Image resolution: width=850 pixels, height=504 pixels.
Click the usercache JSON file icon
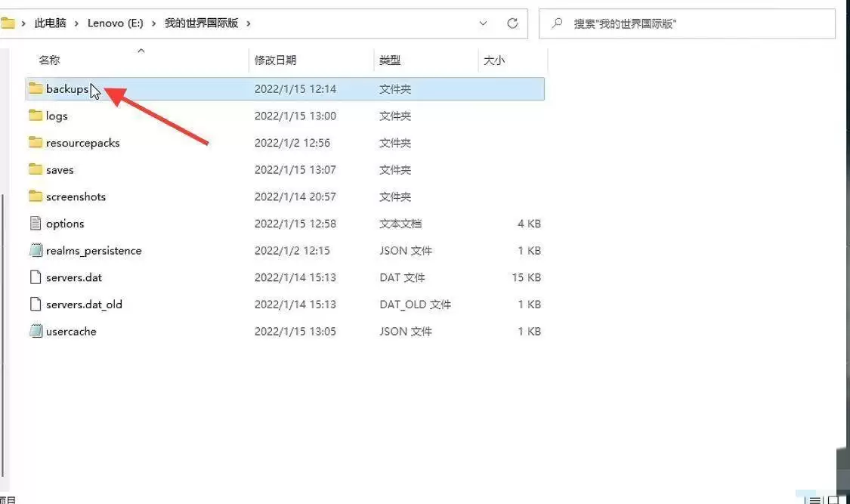coord(36,331)
